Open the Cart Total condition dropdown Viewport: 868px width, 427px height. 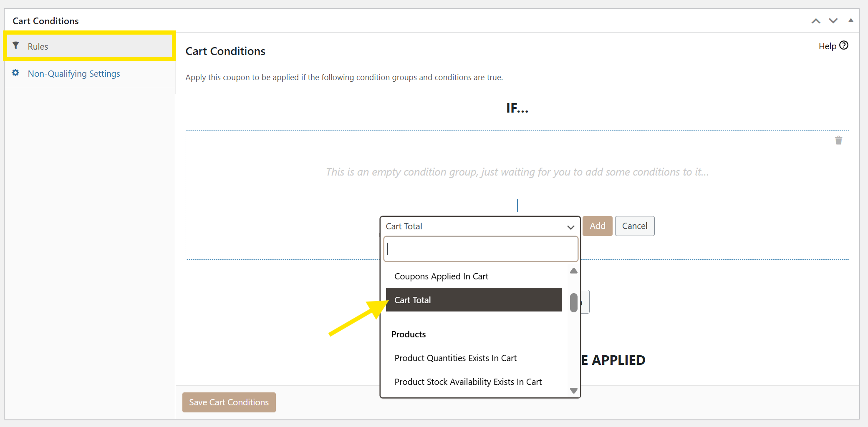[480, 226]
